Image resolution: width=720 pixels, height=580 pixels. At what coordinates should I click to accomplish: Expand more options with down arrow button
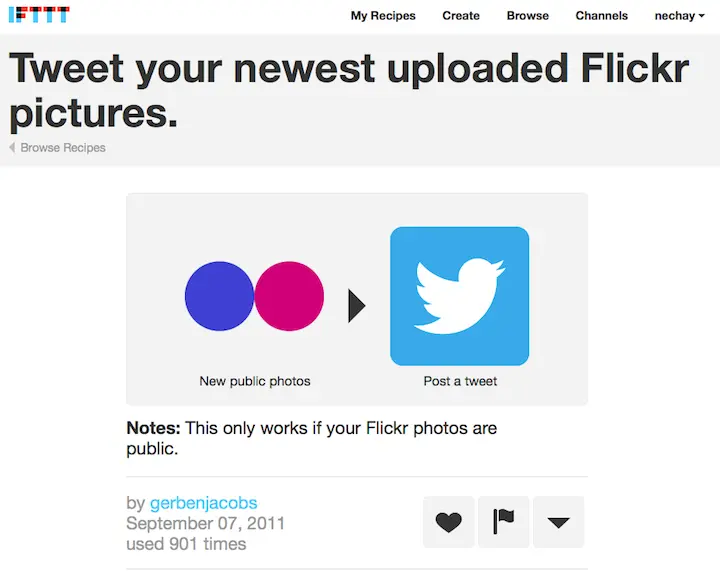click(558, 522)
